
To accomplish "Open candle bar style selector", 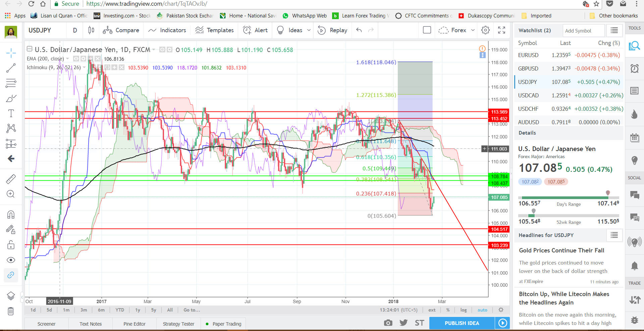I will pos(91,30).
